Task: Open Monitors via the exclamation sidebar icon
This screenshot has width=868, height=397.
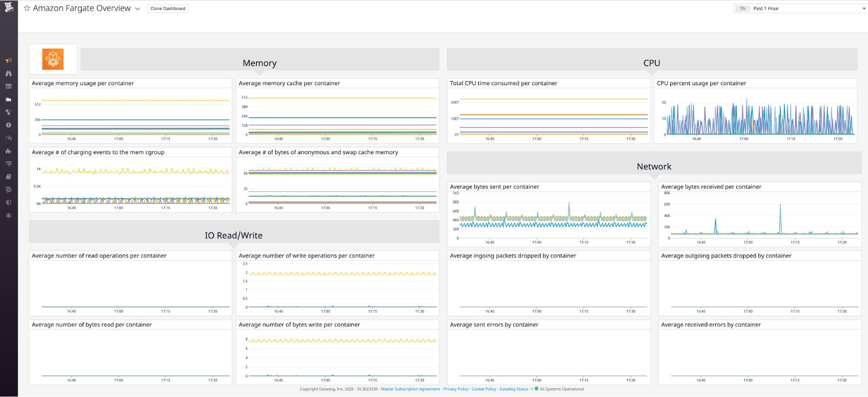Action: tap(8, 124)
